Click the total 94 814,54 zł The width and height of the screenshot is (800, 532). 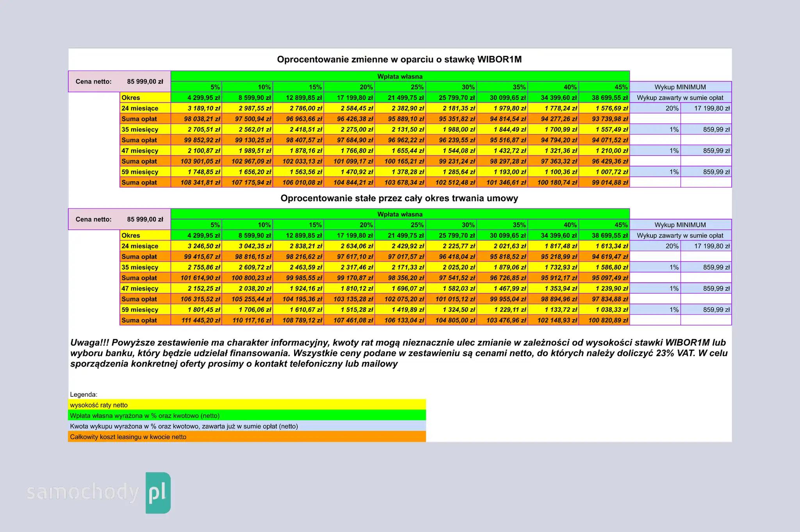[502, 119]
